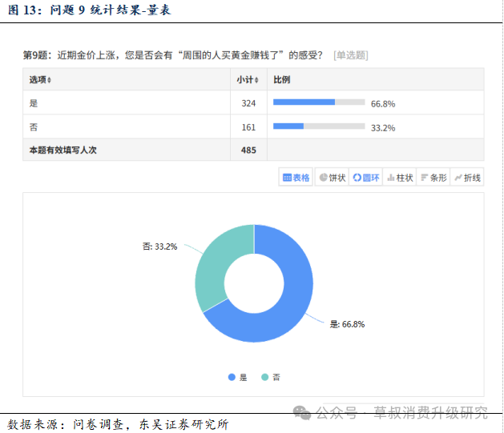Click the 是 66.8% progress bar
The image size is (504, 433).
point(319,102)
